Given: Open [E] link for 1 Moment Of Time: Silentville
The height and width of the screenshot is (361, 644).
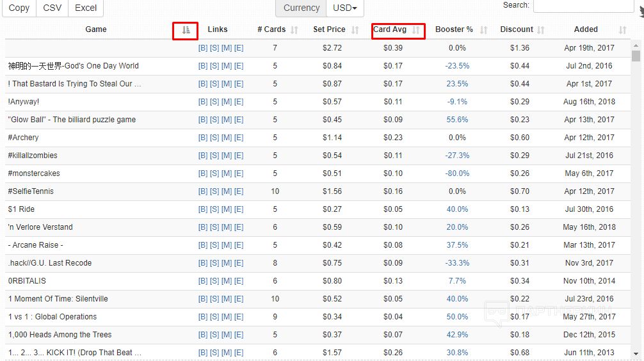Looking at the screenshot, I should click(239, 299).
